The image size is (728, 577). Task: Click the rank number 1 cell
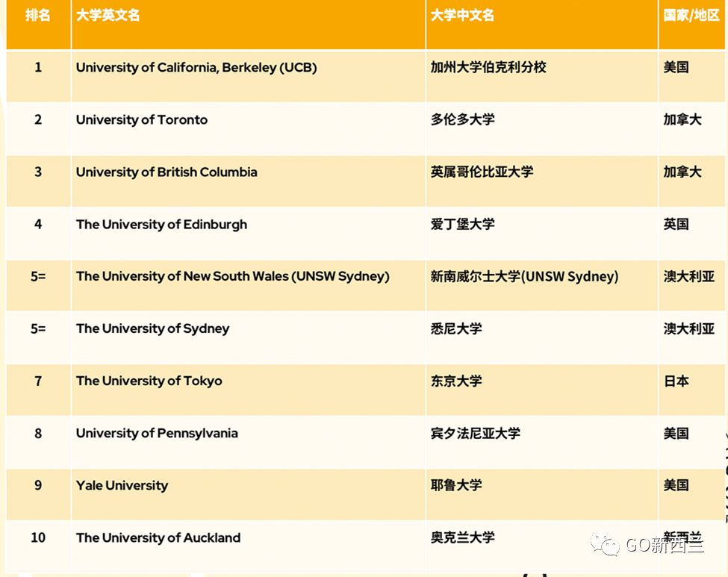[38, 67]
